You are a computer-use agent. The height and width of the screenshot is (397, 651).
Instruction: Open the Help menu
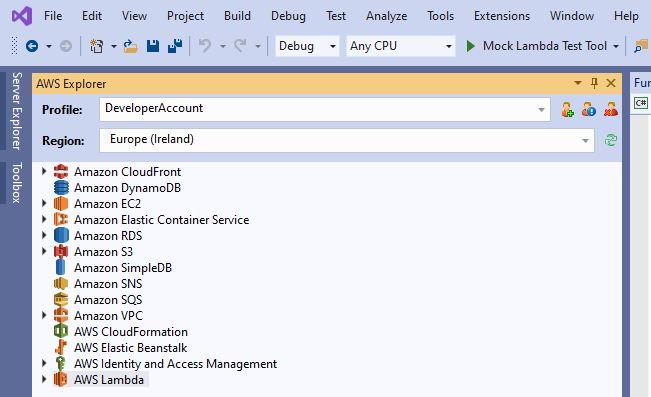click(626, 16)
